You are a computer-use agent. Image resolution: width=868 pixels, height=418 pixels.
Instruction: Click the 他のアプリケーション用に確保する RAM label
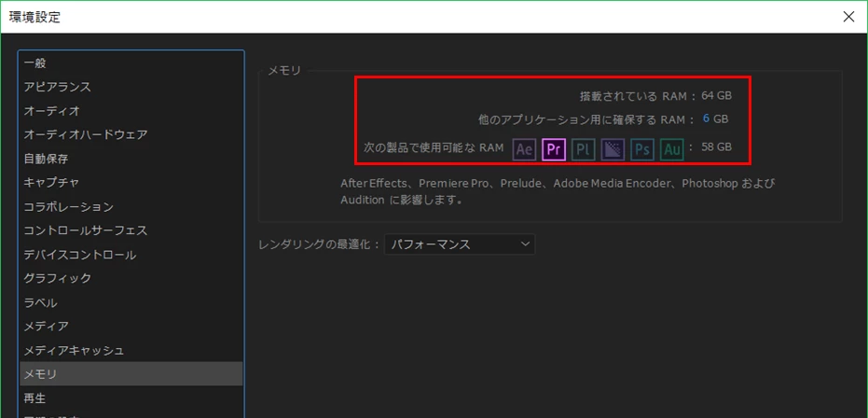point(586,119)
